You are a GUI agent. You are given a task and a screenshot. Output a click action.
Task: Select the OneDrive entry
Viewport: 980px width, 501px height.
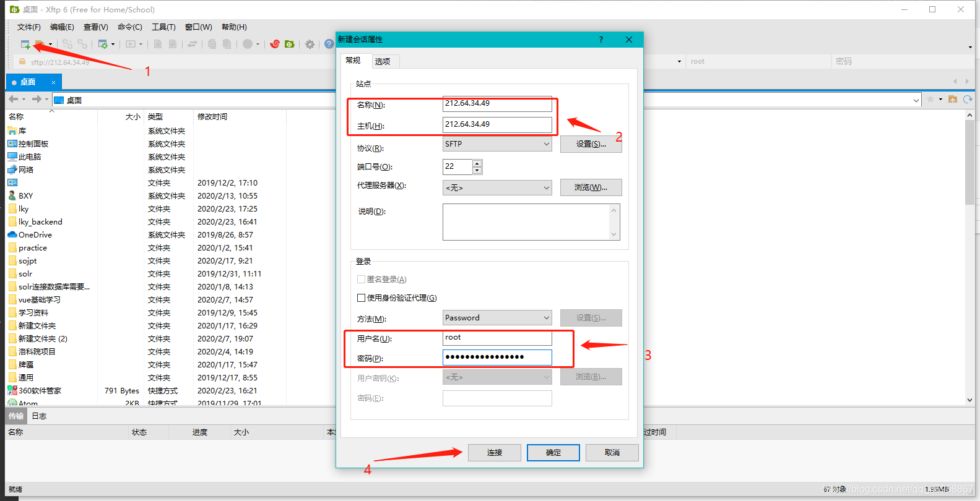[35, 234]
